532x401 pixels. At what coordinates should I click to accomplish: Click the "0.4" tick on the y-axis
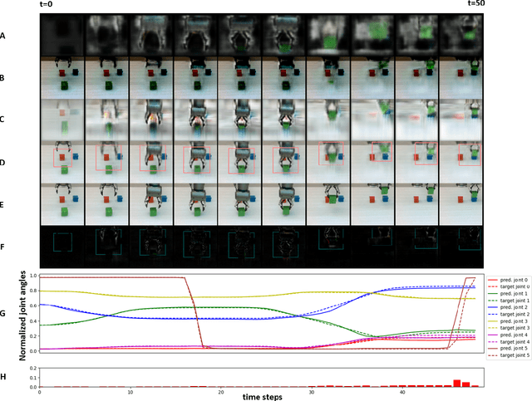[33, 321]
